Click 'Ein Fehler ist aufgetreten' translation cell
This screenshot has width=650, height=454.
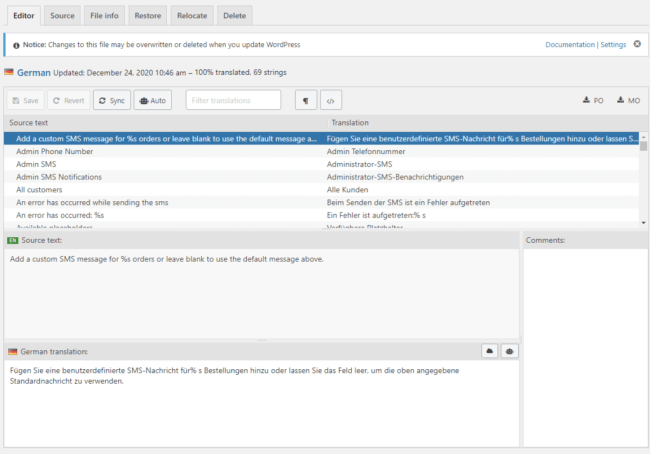point(376,216)
